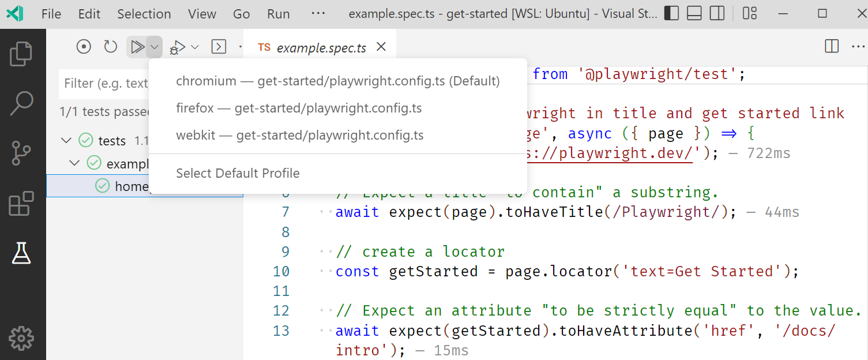Open the Search view in activity bar

(x=21, y=104)
